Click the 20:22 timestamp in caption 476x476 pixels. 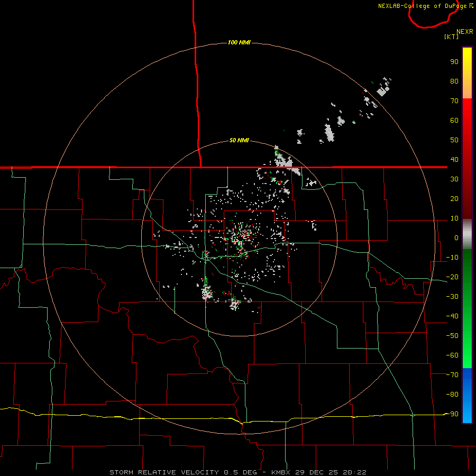pyautogui.click(x=354, y=472)
